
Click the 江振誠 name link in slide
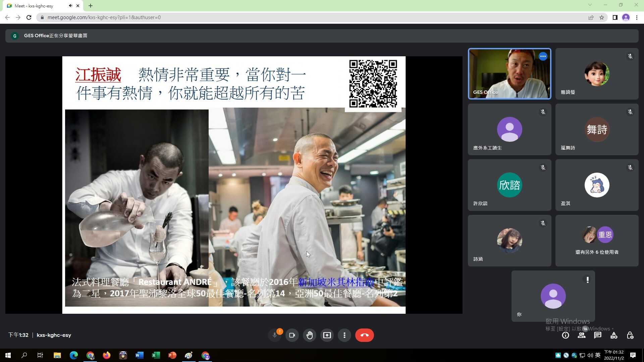tap(98, 74)
